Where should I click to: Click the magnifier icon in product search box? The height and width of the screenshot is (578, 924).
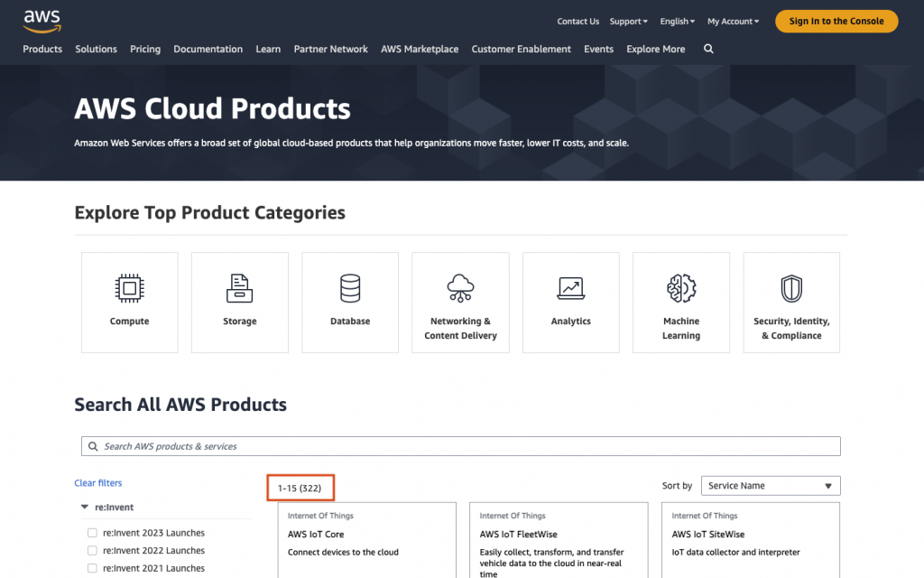pos(93,446)
